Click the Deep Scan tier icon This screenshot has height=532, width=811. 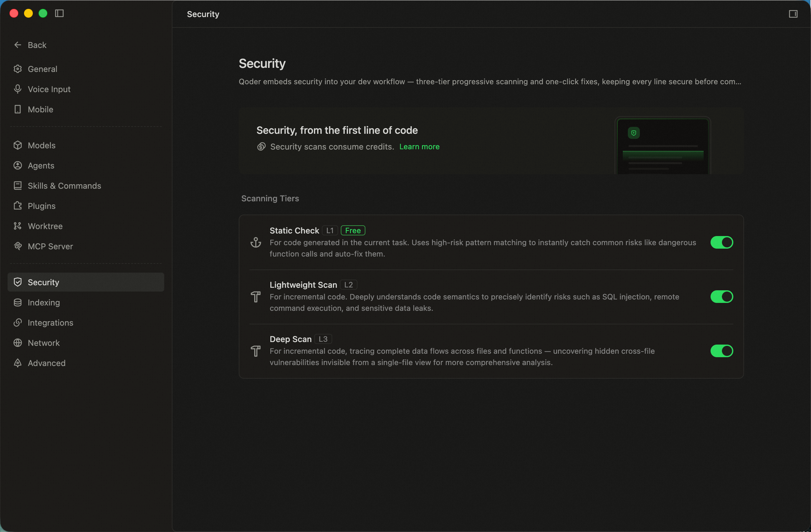pyautogui.click(x=256, y=351)
